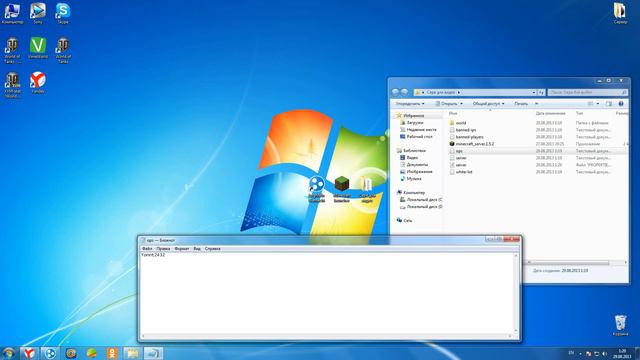Viewport: 640px width, 360px height.
Task: Select Документы library in sidebar
Action: click(413, 164)
